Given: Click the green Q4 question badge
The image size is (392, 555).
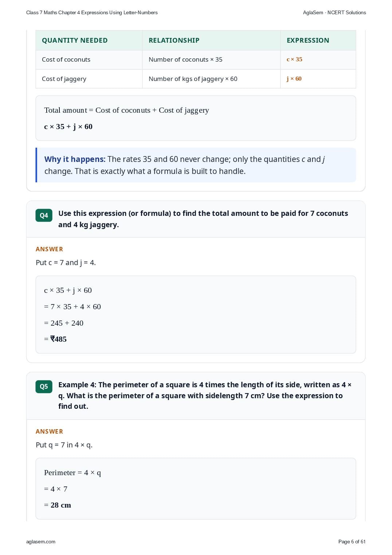Looking at the screenshot, I should click(x=44, y=216).
